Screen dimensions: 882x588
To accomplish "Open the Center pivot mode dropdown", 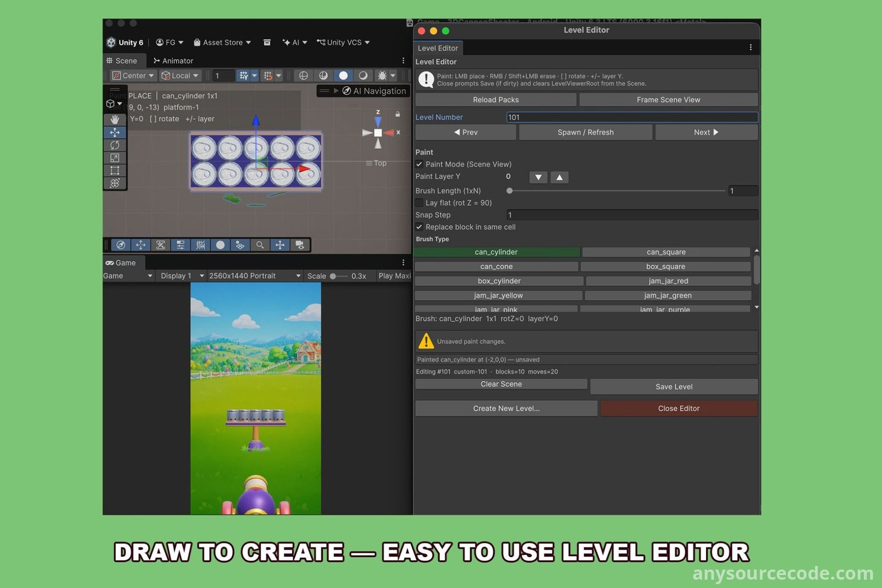I will pos(133,75).
